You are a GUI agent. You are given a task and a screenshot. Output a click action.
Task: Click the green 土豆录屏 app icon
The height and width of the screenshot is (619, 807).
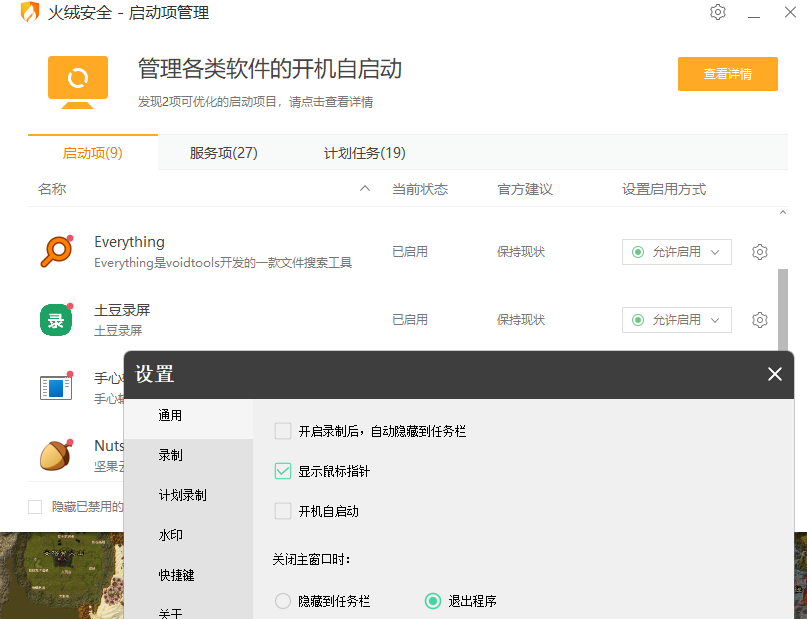(x=56, y=320)
